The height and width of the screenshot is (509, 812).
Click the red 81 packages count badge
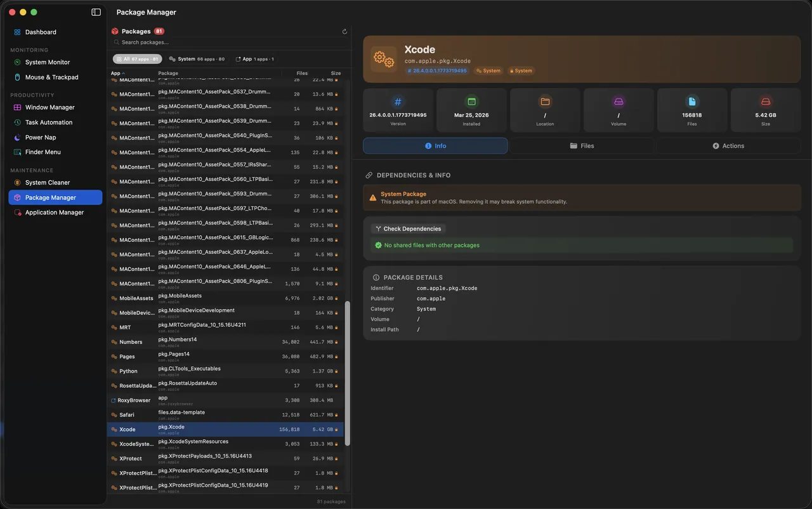pos(159,31)
